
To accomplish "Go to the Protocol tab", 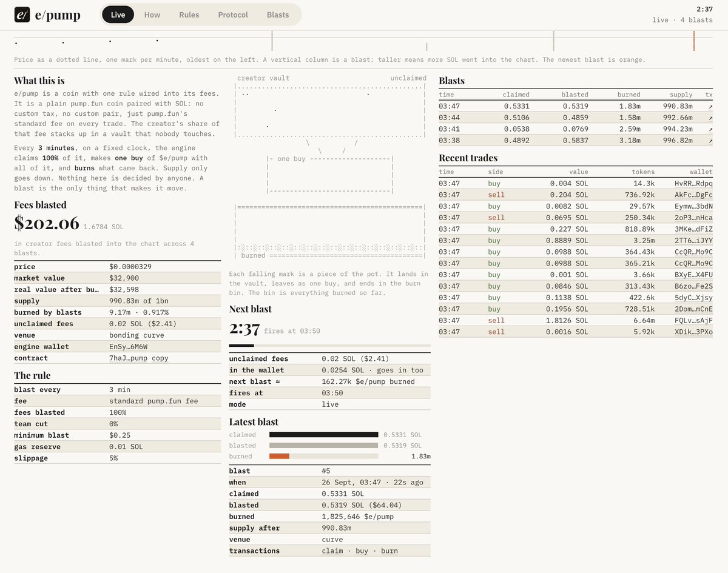I will [x=233, y=15].
